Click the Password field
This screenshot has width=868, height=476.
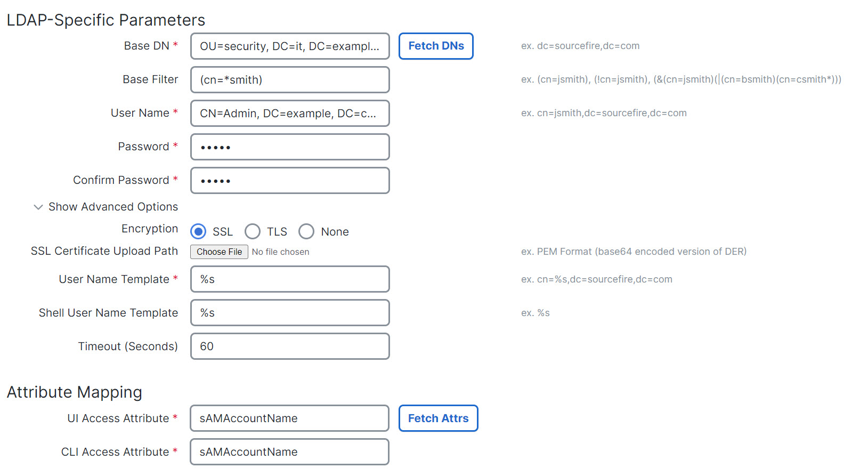[290, 147]
